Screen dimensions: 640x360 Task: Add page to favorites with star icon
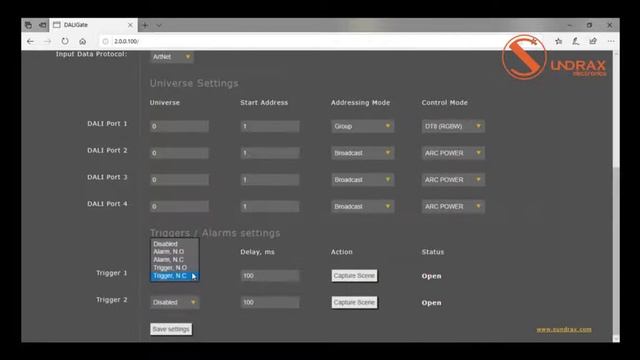pyautogui.click(x=558, y=41)
